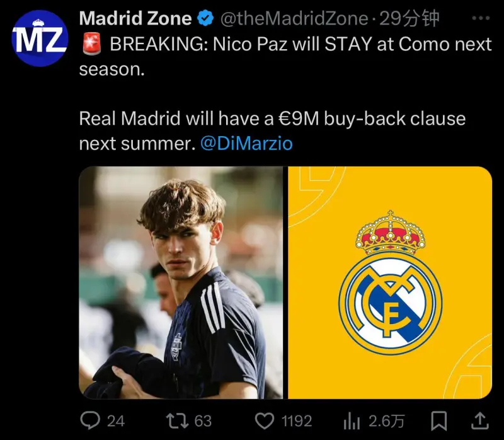Like the tweet with heart icon
Image resolution: width=504 pixels, height=440 pixels.
[264, 420]
